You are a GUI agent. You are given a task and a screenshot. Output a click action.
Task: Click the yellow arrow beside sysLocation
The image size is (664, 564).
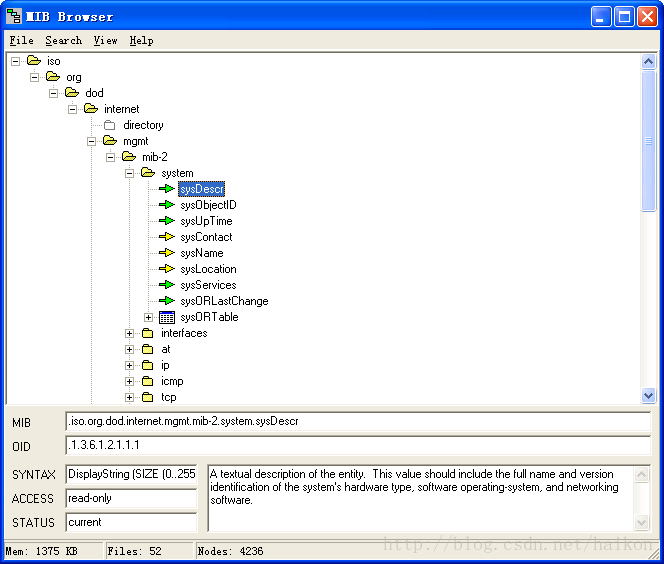click(167, 269)
